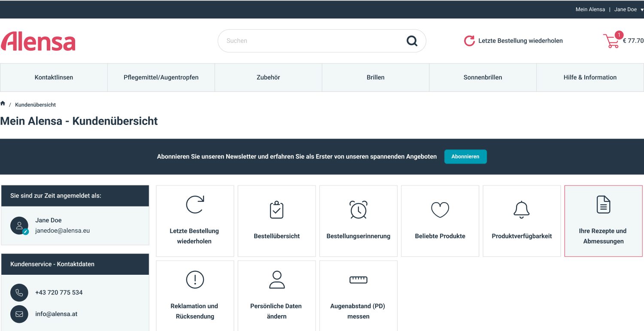Open Beliebte Produkte heart tile
This screenshot has width=644, height=331.
(x=440, y=221)
